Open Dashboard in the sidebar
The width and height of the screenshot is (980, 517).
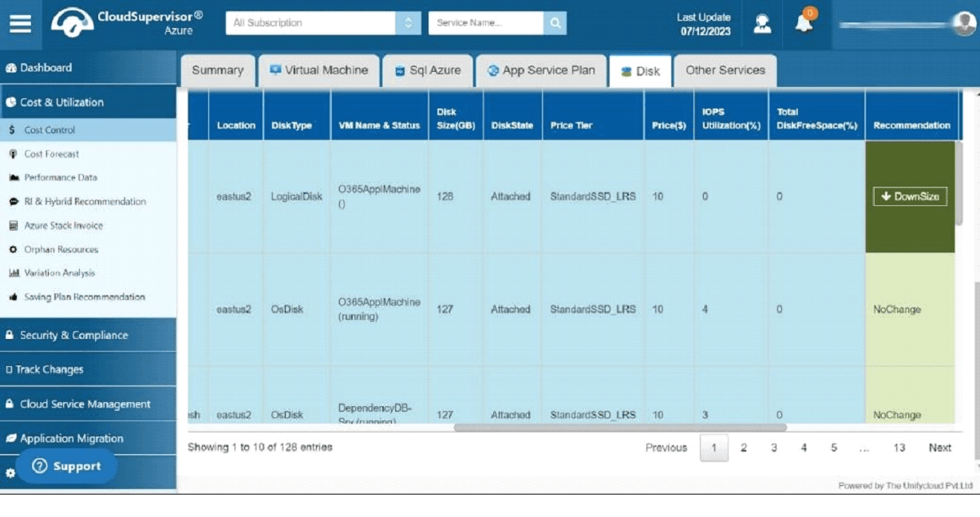88,68
